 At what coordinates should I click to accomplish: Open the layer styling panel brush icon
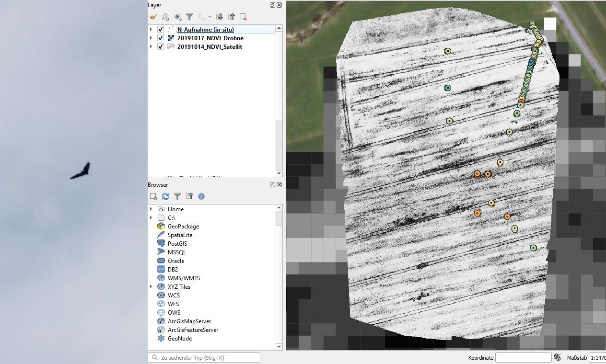pyautogui.click(x=153, y=17)
